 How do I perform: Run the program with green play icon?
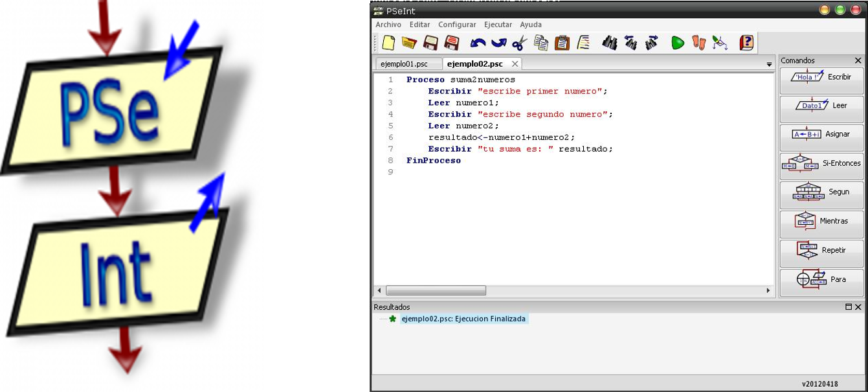pos(677,43)
